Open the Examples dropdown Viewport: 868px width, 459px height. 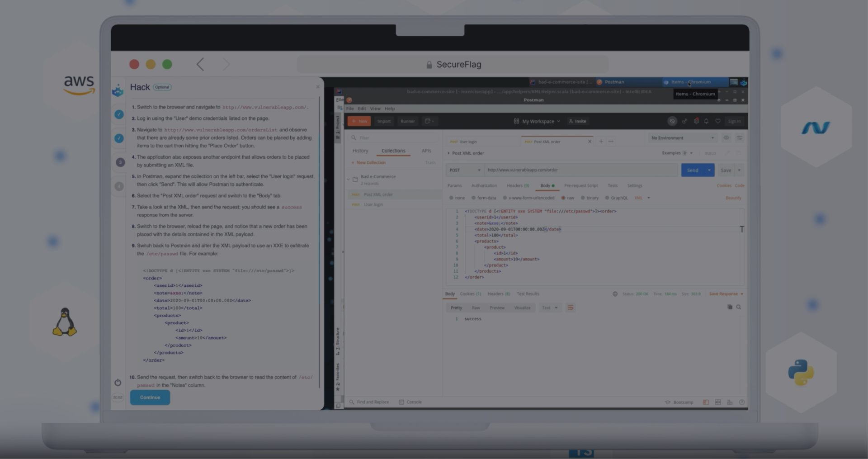point(677,153)
